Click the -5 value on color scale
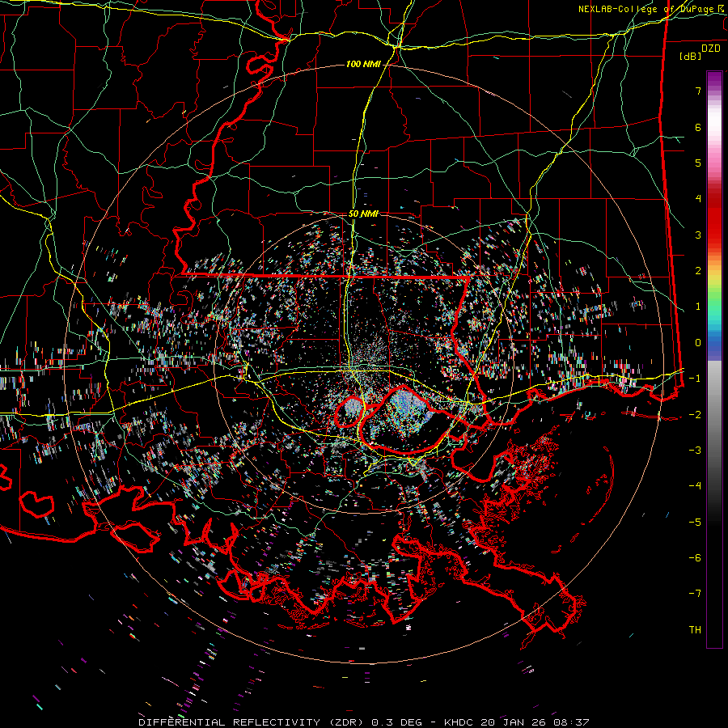Image resolution: width=728 pixels, height=728 pixels. pos(695,523)
